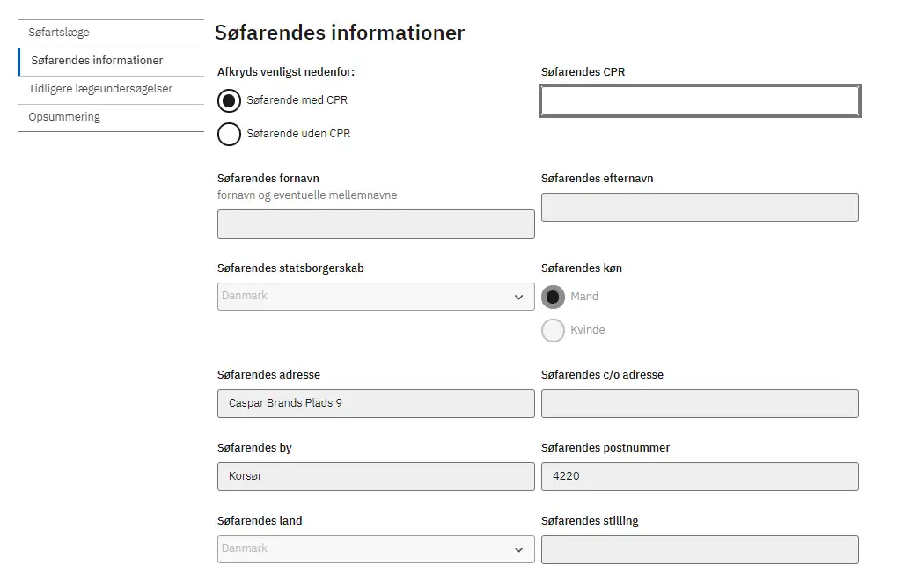This screenshot has width=917, height=588.
Task: Click the chevron arrow on Søfarendes land select
Action: click(518, 550)
